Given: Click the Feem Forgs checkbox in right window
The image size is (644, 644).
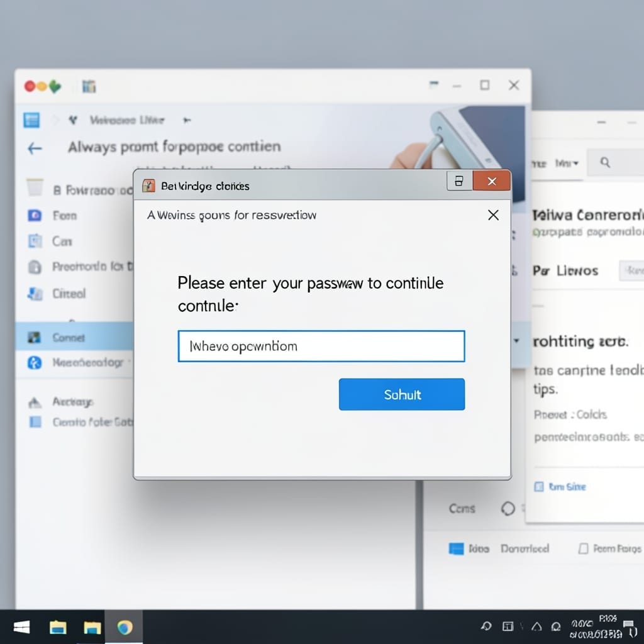Looking at the screenshot, I should coord(583,548).
